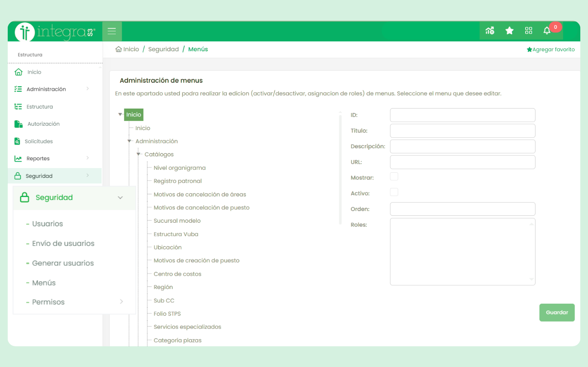Click the Estructura hierarchy icon in sidebar
Image resolution: width=588 pixels, height=367 pixels.
18,106
